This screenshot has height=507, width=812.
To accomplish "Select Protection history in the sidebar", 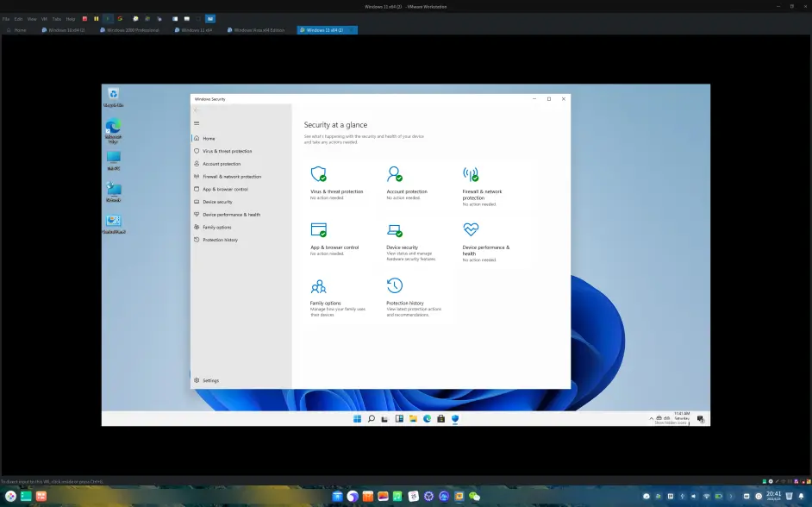I will pos(241,240).
